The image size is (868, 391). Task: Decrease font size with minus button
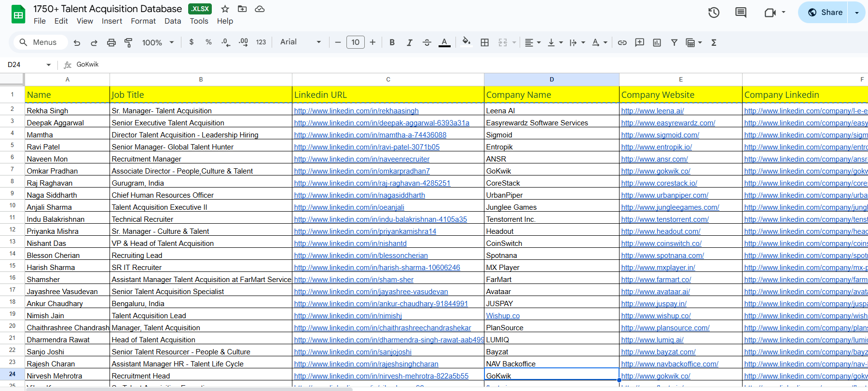(338, 42)
